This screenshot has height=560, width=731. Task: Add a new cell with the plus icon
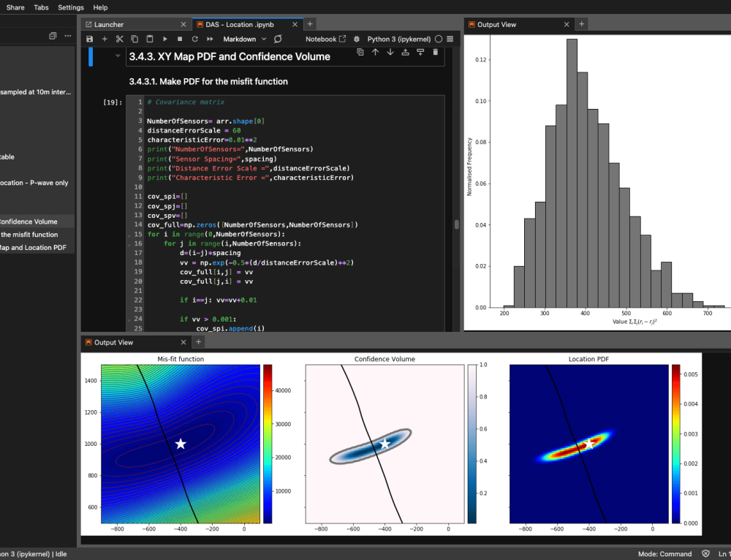(104, 39)
